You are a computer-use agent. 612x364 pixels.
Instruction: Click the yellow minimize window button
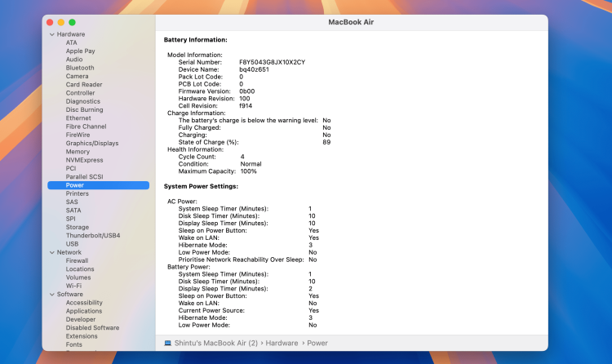pyautogui.click(x=61, y=23)
